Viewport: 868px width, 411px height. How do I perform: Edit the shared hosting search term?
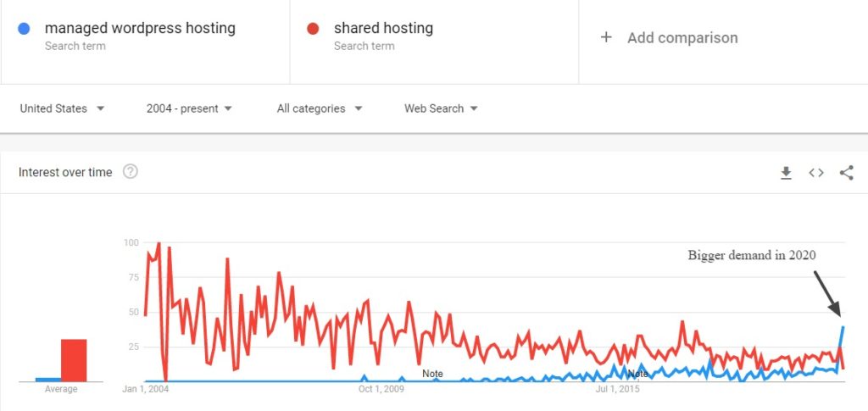pyautogui.click(x=384, y=28)
